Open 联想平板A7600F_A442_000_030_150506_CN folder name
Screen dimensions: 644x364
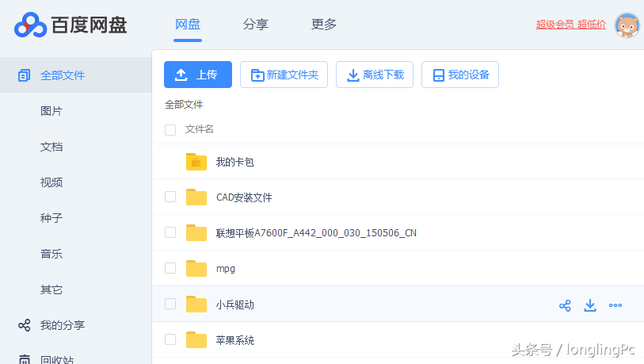316,233
